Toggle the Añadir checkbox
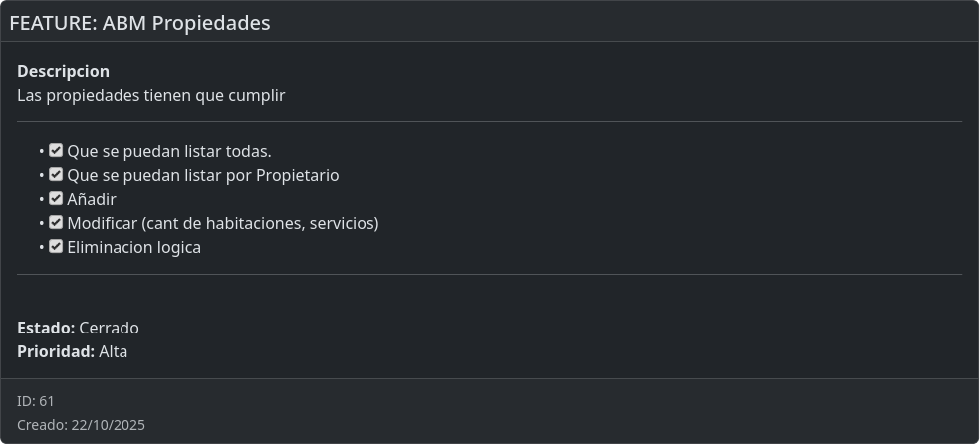 56,199
